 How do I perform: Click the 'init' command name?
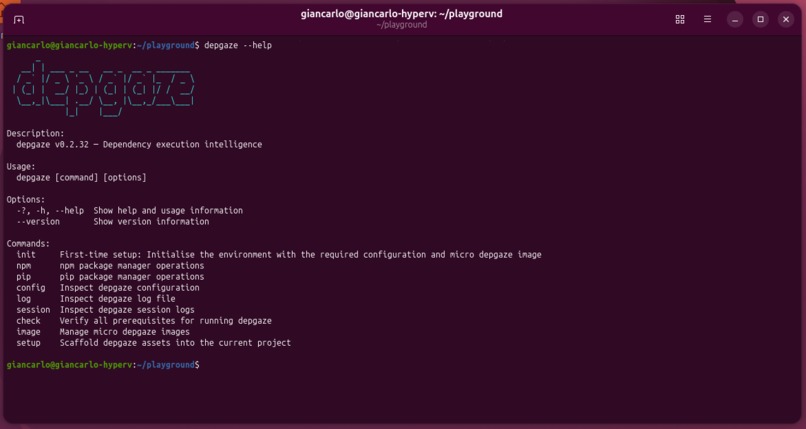click(x=26, y=254)
